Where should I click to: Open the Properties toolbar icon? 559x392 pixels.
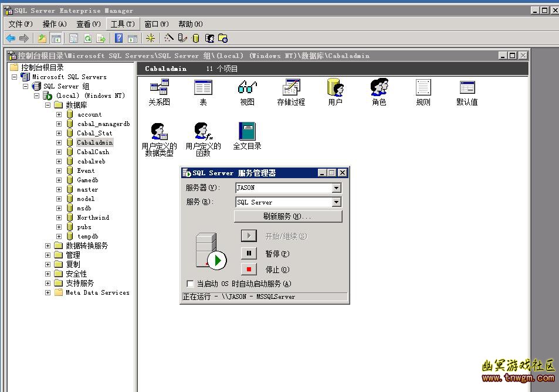(x=73, y=38)
